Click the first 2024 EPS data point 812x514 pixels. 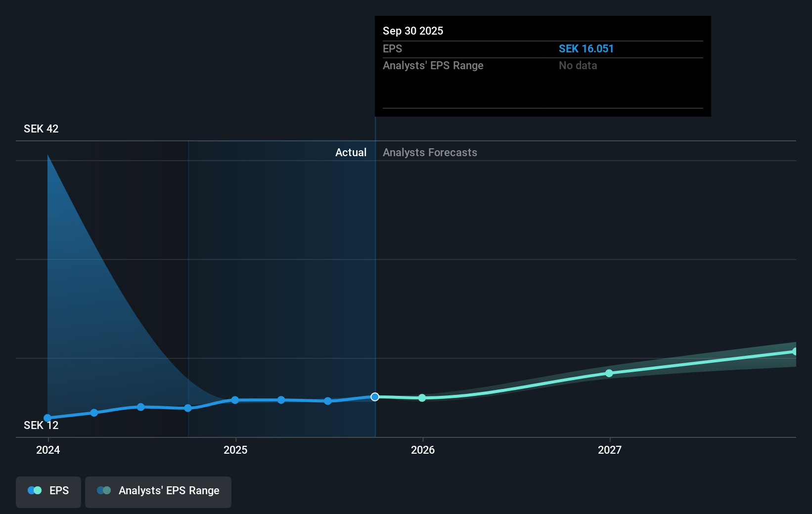47,418
